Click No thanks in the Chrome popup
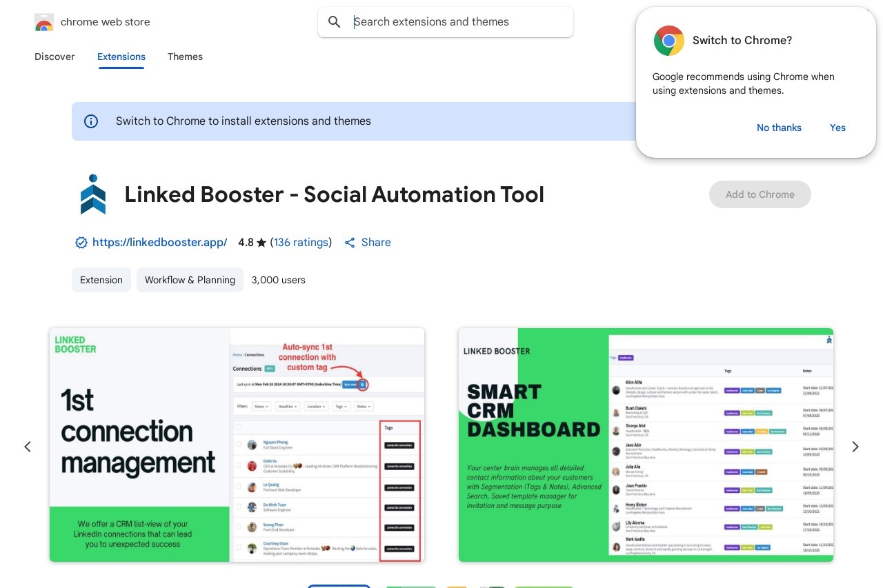The image size is (883, 588). click(779, 128)
